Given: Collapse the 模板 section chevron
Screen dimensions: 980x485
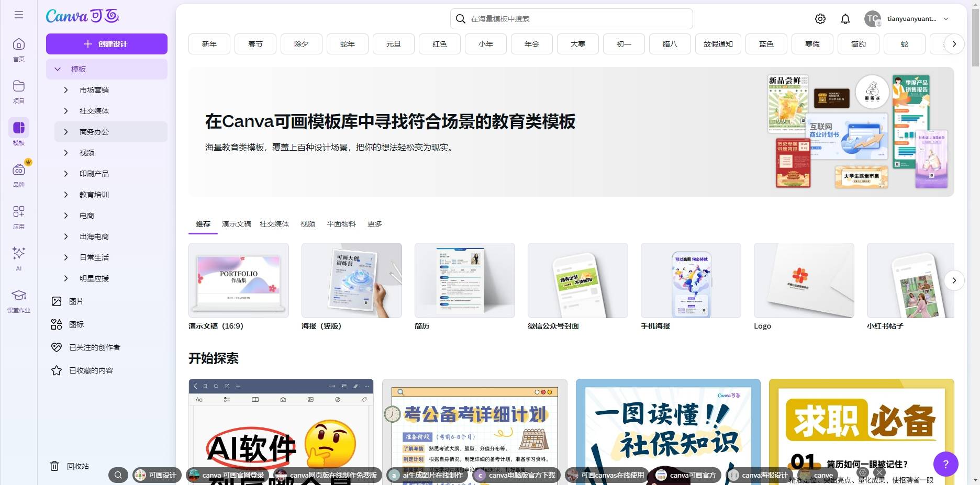Looking at the screenshot, I should [x=58, y=69].
